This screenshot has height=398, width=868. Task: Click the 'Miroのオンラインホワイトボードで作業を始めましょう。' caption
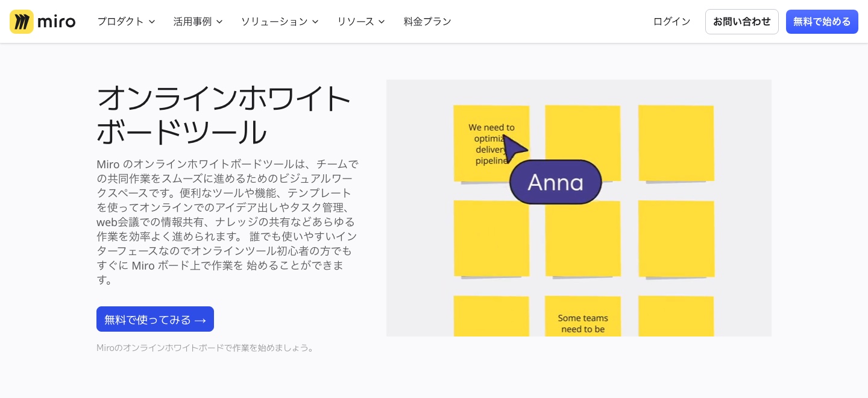(x=206, y=348)
